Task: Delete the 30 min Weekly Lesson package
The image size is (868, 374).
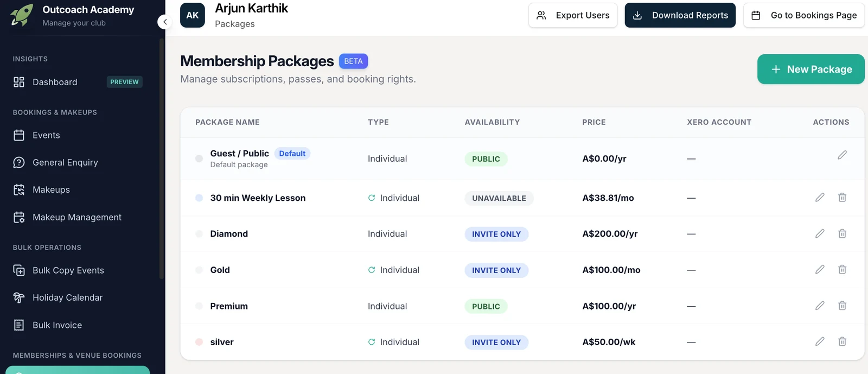Action: tap(842, 198)
